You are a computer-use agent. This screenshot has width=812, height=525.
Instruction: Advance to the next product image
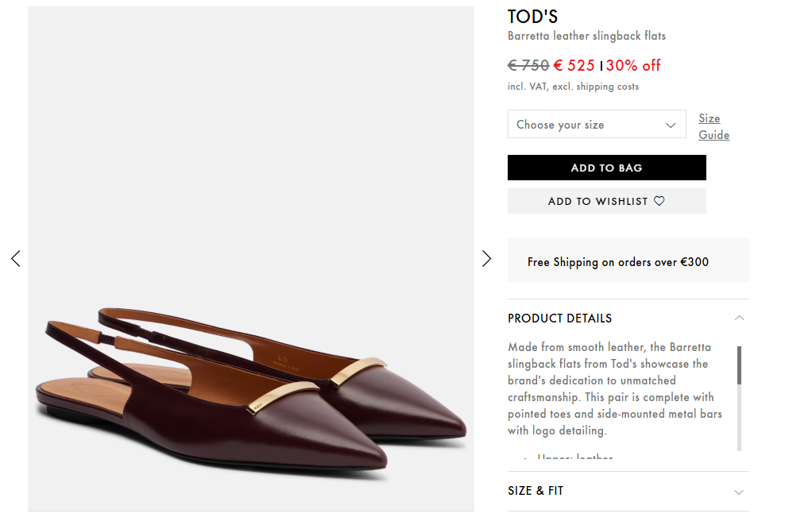pyautogui.click(x=486, y=258)
